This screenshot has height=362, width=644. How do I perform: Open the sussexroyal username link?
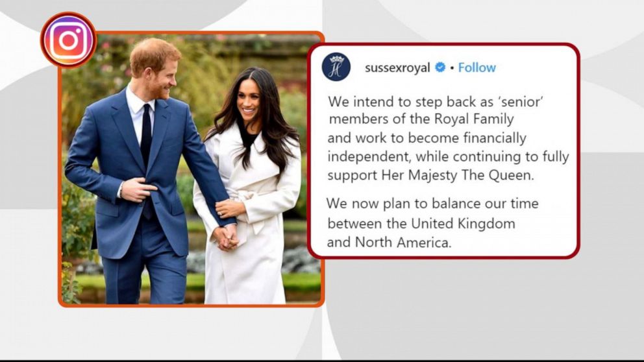click(x=397, y=67)
